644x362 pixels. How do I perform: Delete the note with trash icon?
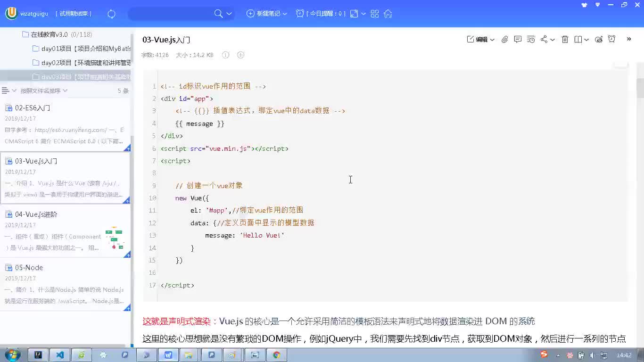pyautogui.click(x=565, y=40)
